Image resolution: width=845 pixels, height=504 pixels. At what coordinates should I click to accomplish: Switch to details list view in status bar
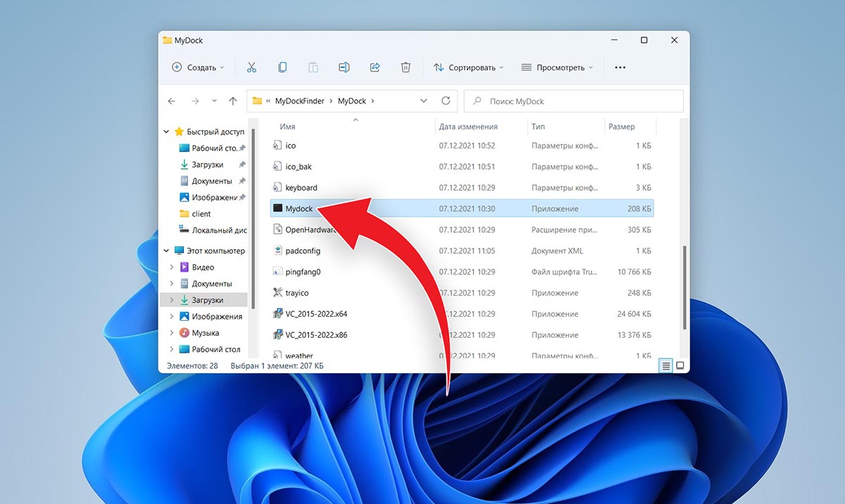(665, 366)
